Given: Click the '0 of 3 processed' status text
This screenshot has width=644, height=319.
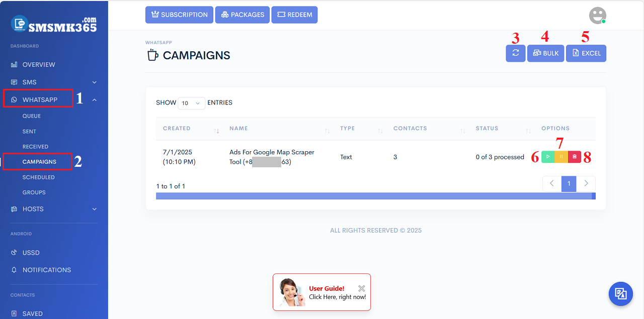Looking at the screenshot, I should pos(500,157).
